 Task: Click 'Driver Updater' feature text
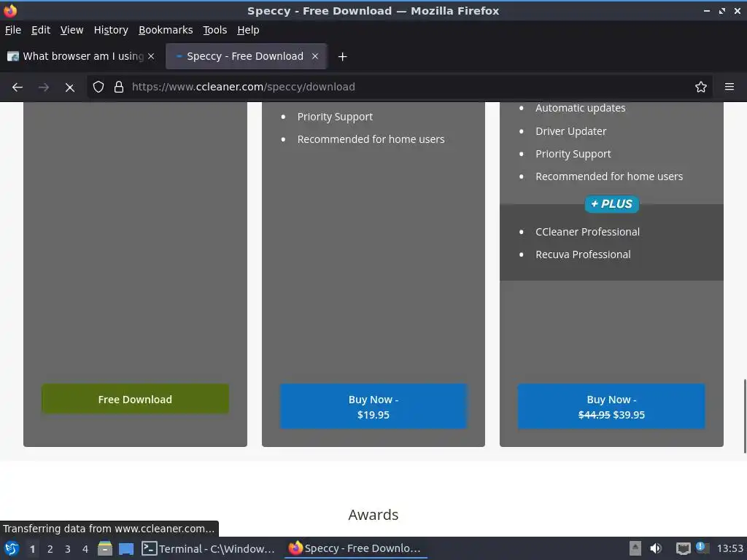tap(570, 131)
